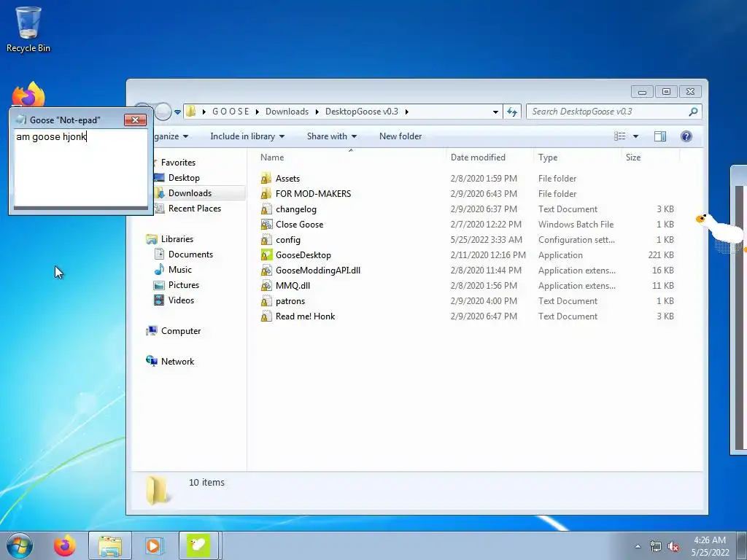Click the refresh button beside address bar
Screen dimensions: 747x560
(x=512, y=112)
